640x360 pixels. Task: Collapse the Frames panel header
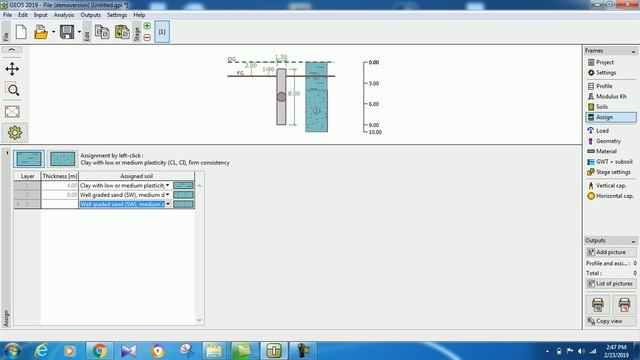pos(633,51)
